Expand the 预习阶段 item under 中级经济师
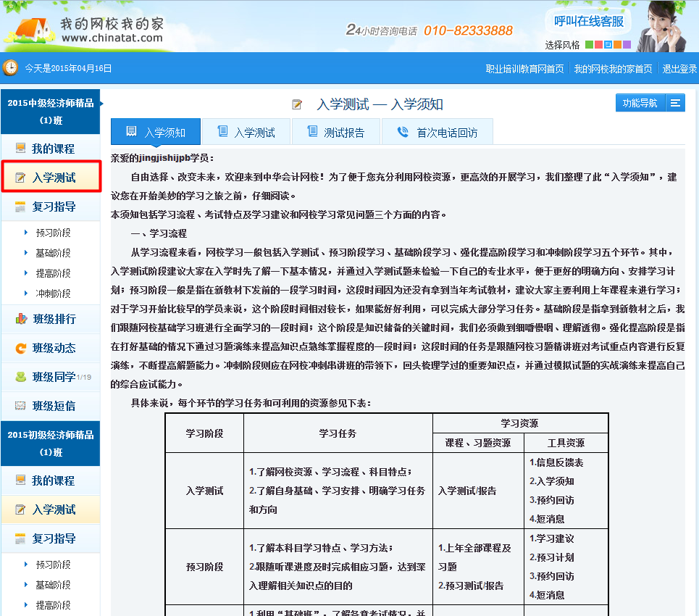This screenshot has width=699, height=616. tap(53, 233)
